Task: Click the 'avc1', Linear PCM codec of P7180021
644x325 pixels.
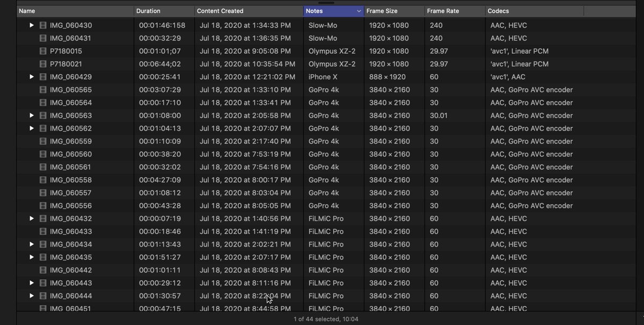Action: [x=519, y=64]
